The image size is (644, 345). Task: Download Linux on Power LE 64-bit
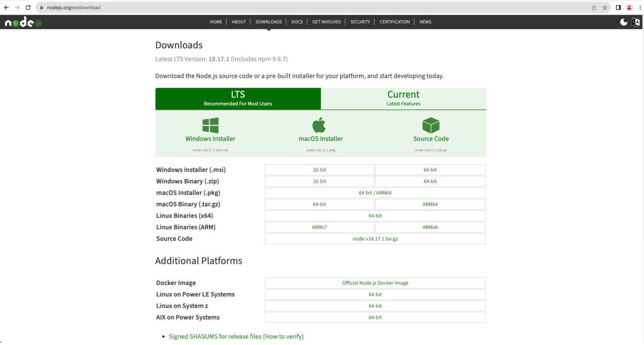pos(375,295)
